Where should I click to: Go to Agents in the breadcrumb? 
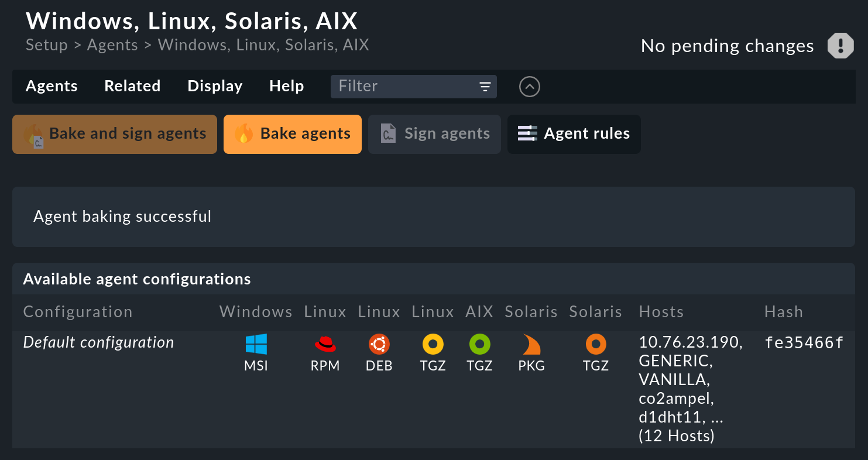(x=112, y=45)
